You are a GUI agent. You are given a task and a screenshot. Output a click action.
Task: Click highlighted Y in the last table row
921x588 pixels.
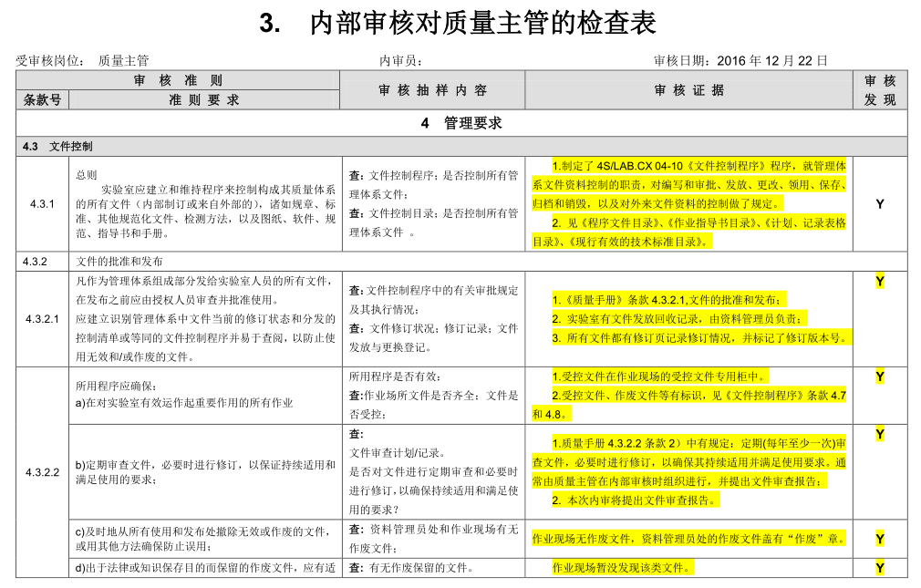click(x=880, y=567)
